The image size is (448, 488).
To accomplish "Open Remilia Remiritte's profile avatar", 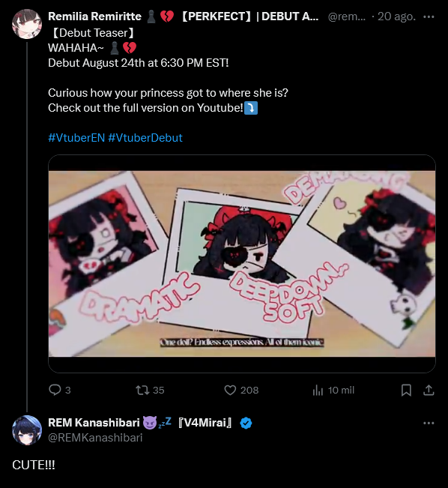I will 27,24.
